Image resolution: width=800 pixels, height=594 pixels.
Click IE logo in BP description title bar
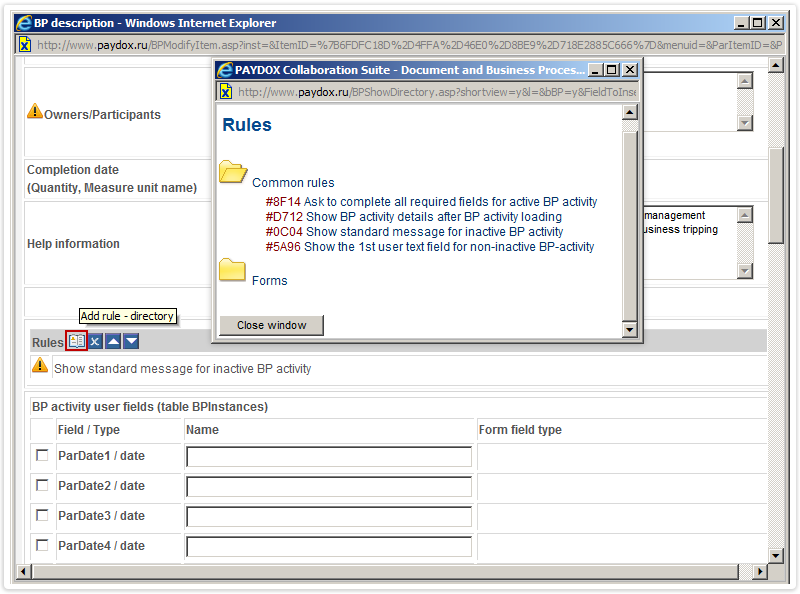[23, 23]
